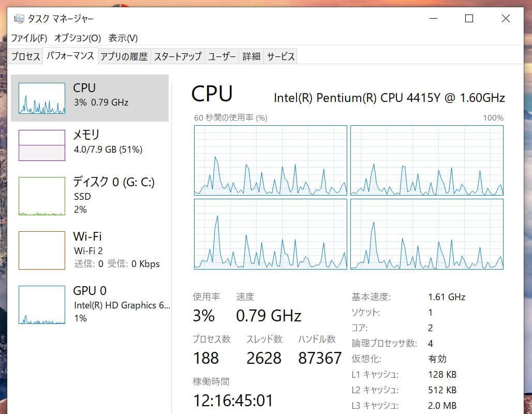This screenshot has width=532, height=414.
Task: Click the top-left CPU core usage graph
Action: [270, 160]
